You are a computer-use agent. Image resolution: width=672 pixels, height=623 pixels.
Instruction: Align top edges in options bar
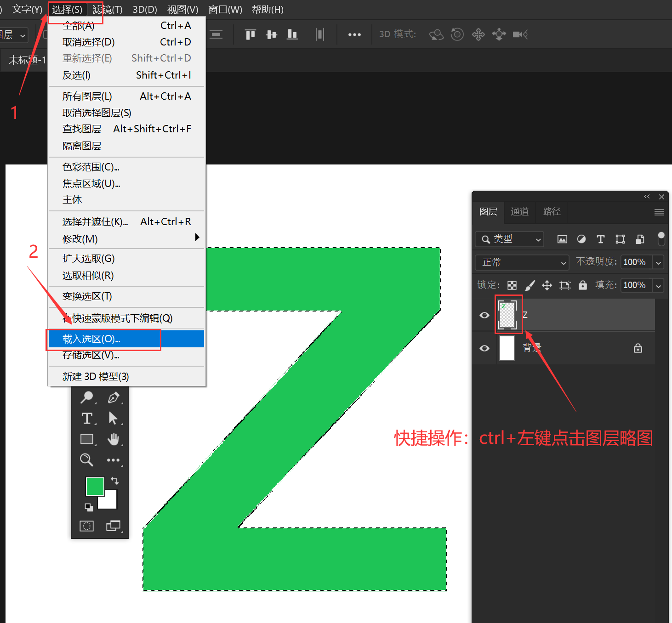(x=251, y=34)
